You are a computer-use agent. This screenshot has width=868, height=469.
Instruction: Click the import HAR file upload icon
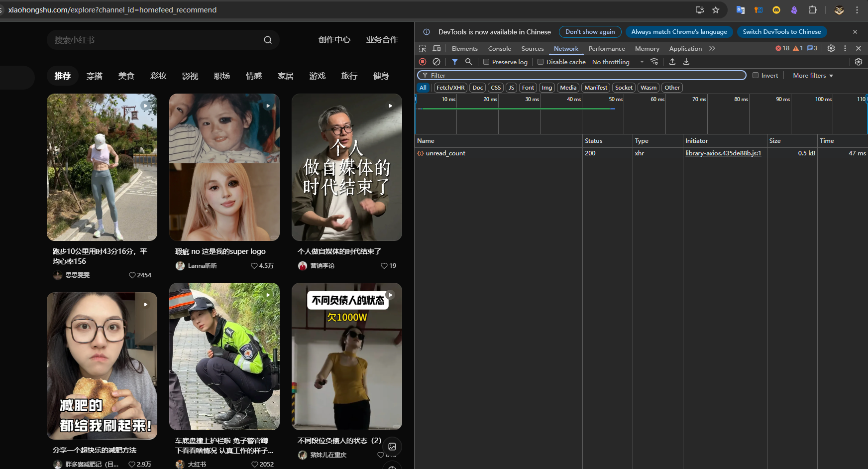pyautogui.click(x=672, y=62)
